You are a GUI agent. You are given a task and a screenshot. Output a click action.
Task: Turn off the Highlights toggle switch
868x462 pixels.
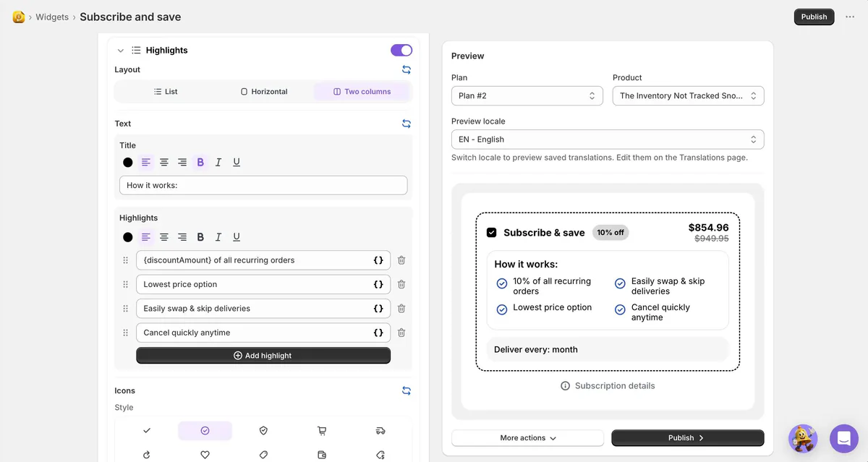point(401,50)
